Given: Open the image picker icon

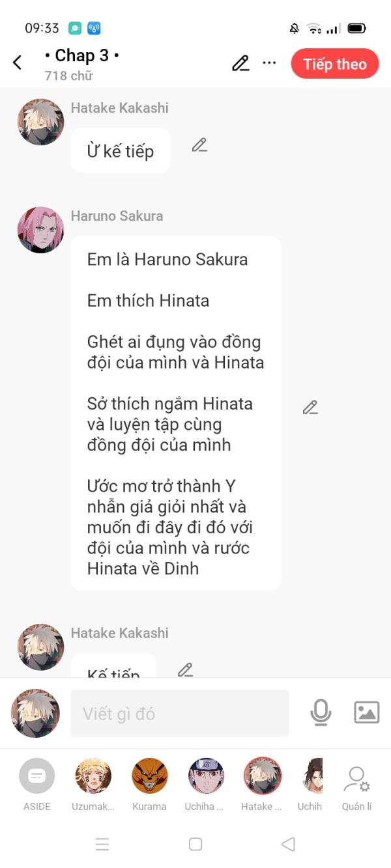Looking at the screenshot, I should tap(367, 712).
